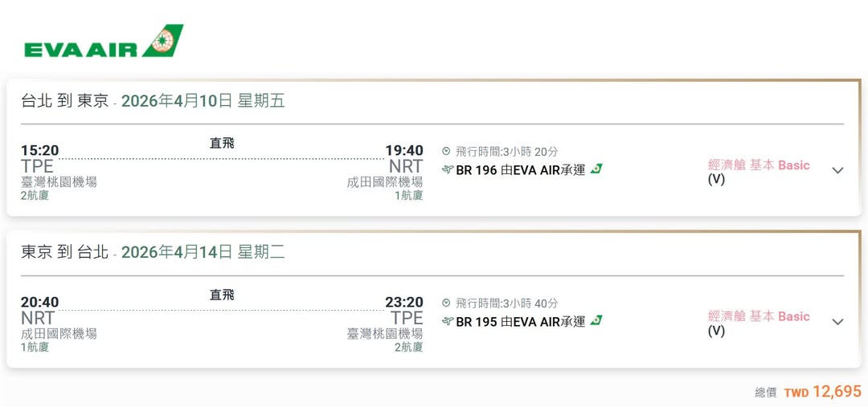868x407 pixels.
Task: Select the BR 196 flight number text
Action: pyautogui.click(x=477, y=169)
